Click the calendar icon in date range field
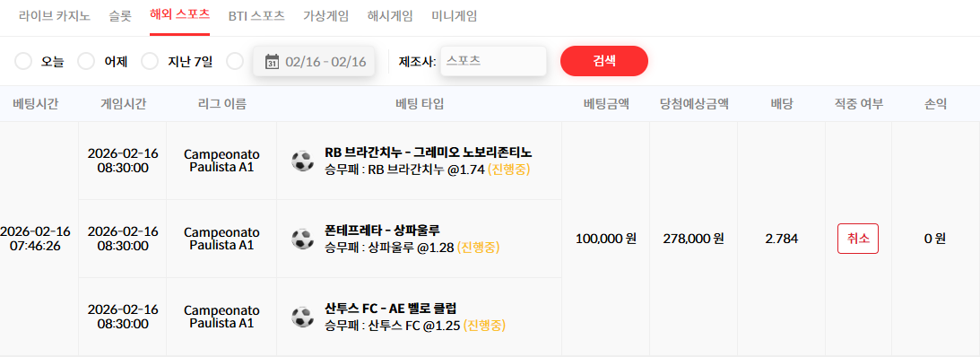This screenshot has height=357, width=980. click(272, 61)
